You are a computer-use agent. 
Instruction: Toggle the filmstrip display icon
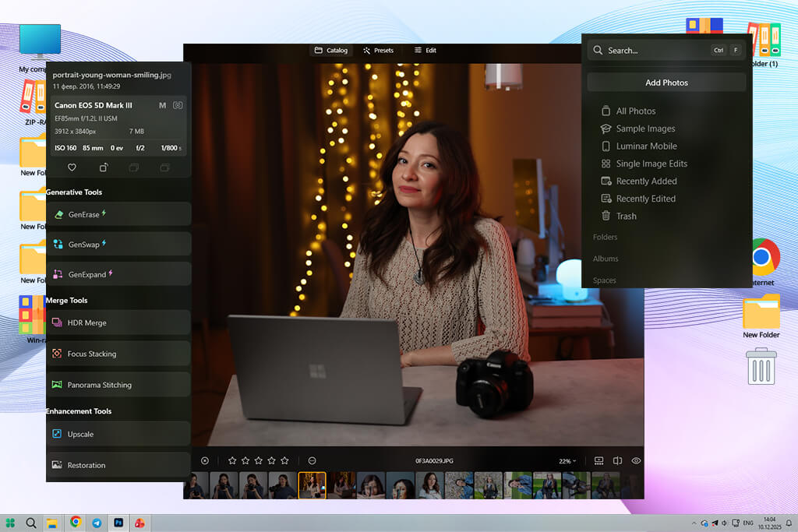599,461
